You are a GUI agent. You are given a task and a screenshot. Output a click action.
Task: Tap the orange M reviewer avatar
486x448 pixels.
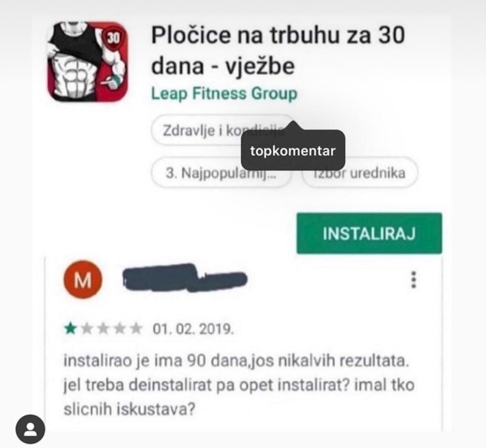coord(83,280)
